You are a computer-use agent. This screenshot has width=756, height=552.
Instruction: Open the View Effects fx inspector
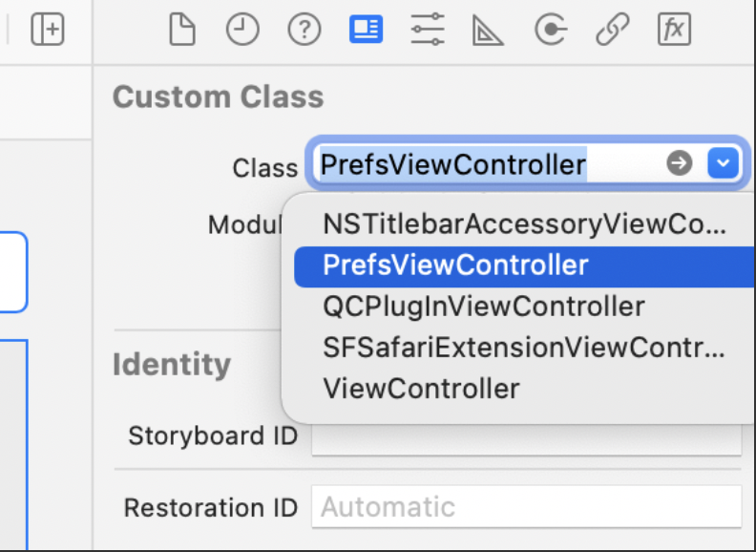674,30
